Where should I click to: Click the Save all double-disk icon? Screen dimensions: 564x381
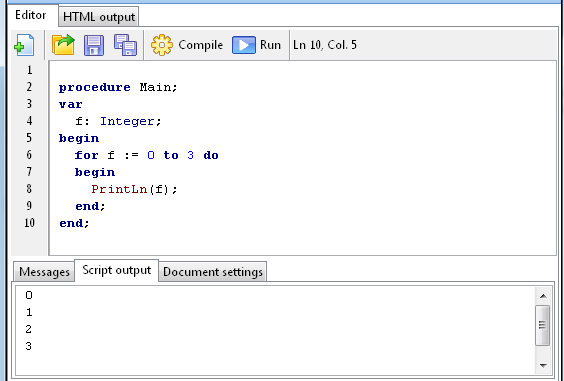click(x=126, y=45)
